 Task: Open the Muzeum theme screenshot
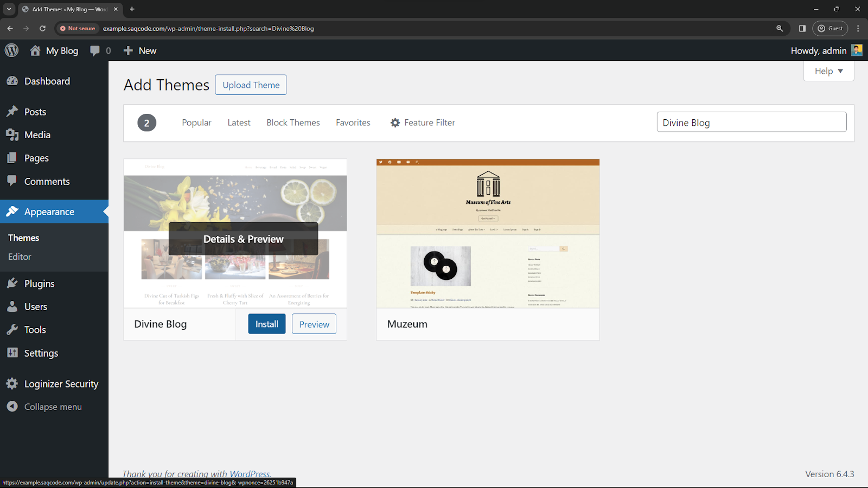[488, 233]
